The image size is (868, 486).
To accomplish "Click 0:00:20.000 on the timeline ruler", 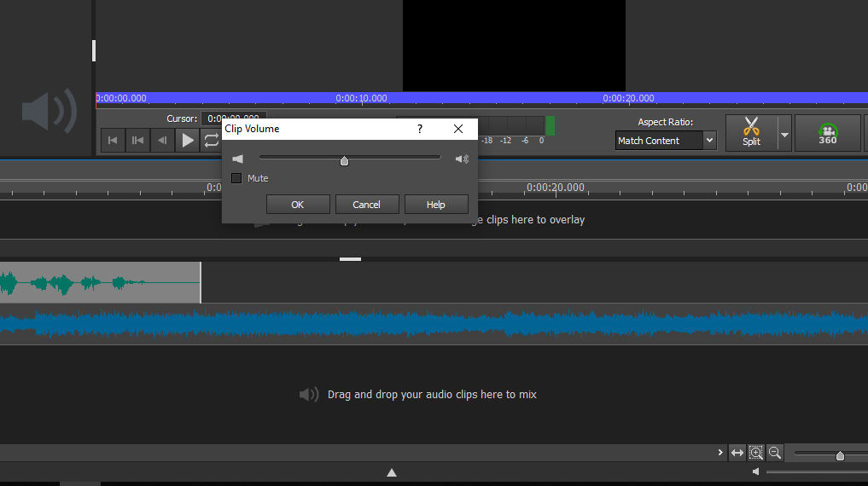I will [556, 188].
